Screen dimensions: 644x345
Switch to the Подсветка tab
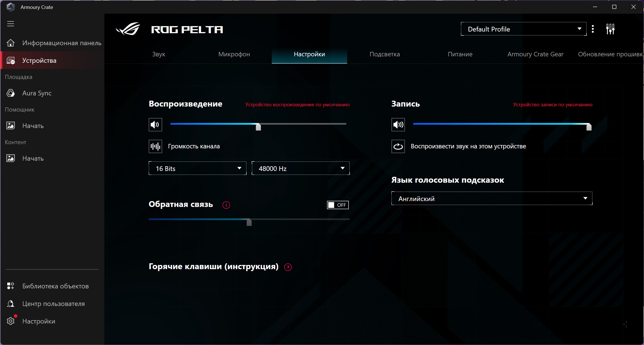[x=385, y=54]
